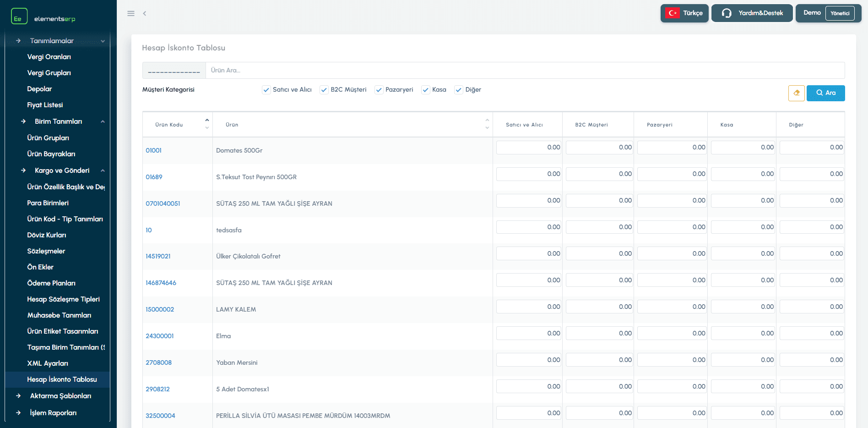Uncheck the B2C Müşteri checkbox
This screenshot has width=868, height=428.
[324, 90]
